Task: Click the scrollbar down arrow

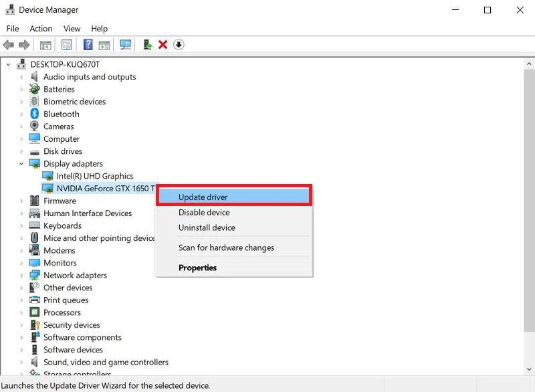Action: 529,369
